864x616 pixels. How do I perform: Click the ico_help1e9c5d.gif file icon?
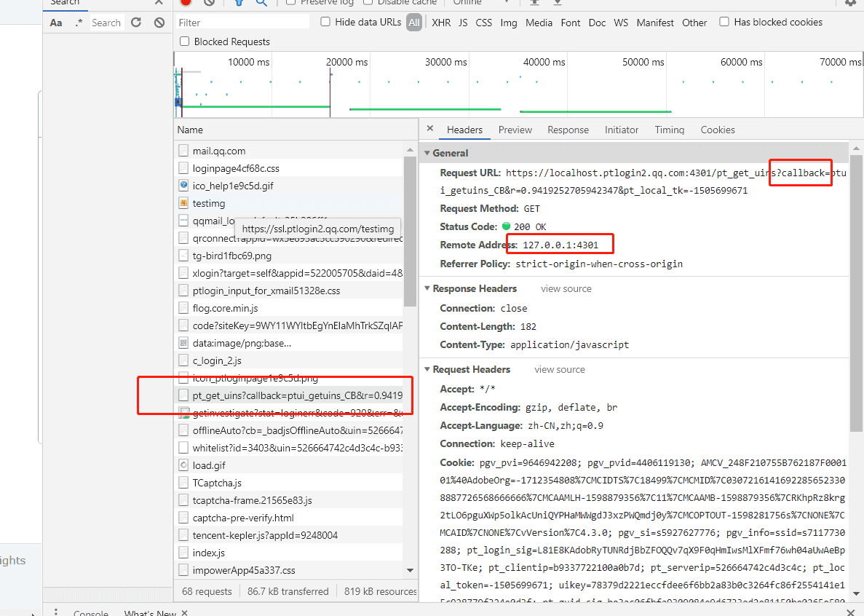[x=183, y=186]
